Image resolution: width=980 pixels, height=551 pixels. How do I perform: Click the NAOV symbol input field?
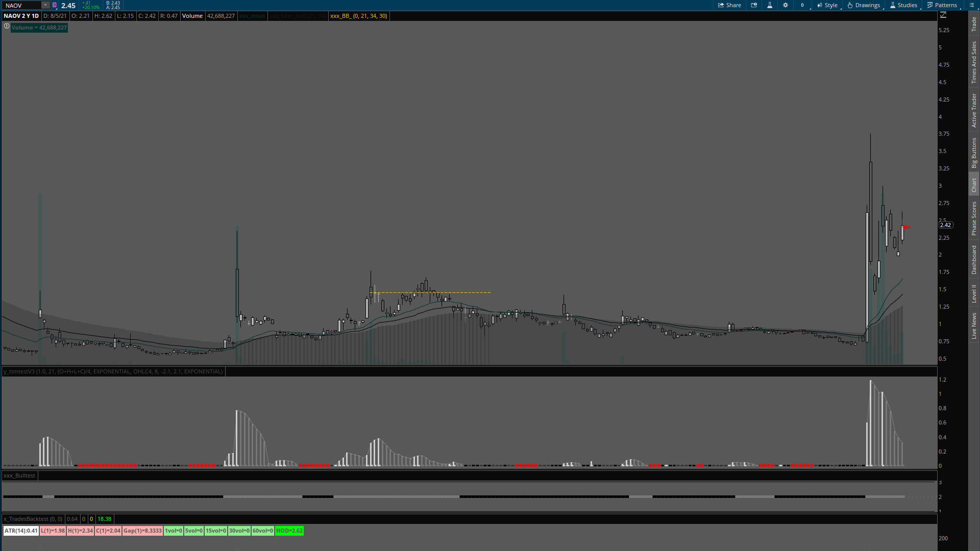[21, 5]
